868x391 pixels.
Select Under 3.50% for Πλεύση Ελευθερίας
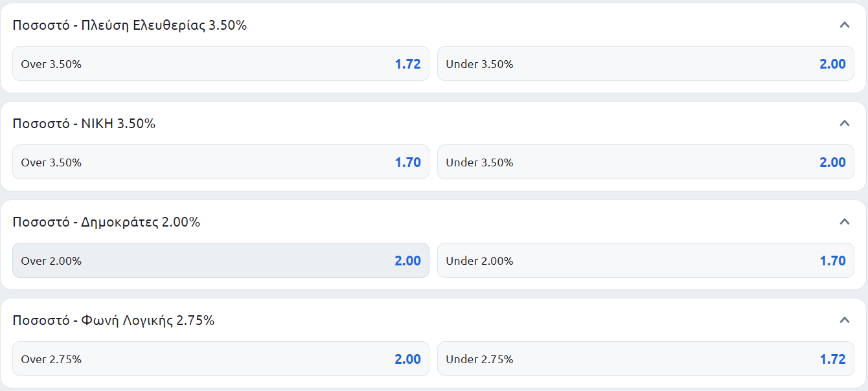(x=646, y=63)
